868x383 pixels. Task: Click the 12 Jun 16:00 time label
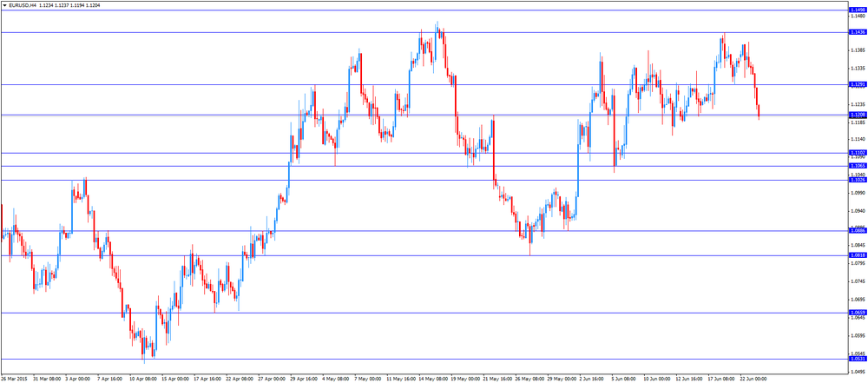pyautogui.click(x=690, y=380)
